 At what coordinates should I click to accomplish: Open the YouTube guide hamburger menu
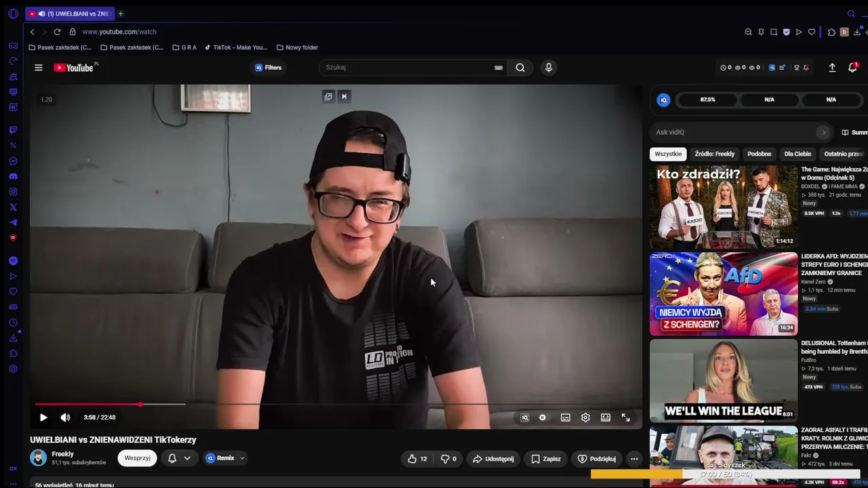click(39, 68)
